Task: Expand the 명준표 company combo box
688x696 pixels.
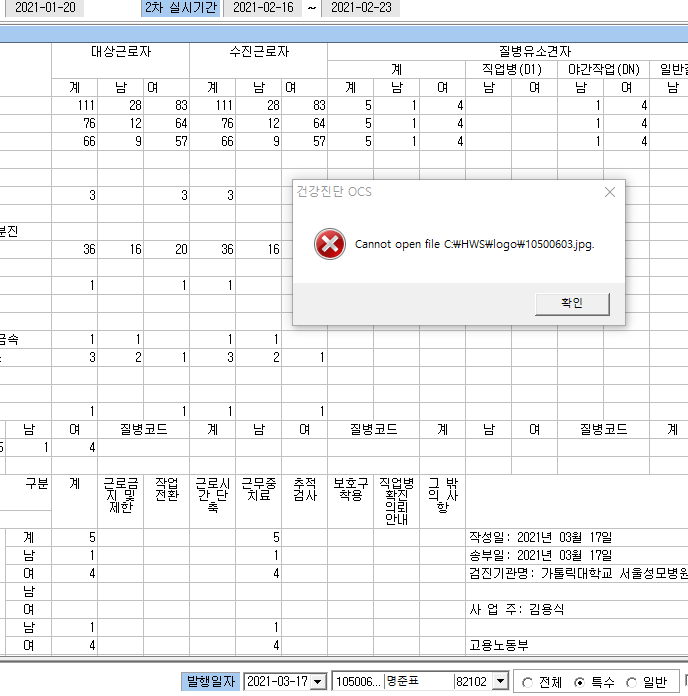Action: (x=501, y=681)
